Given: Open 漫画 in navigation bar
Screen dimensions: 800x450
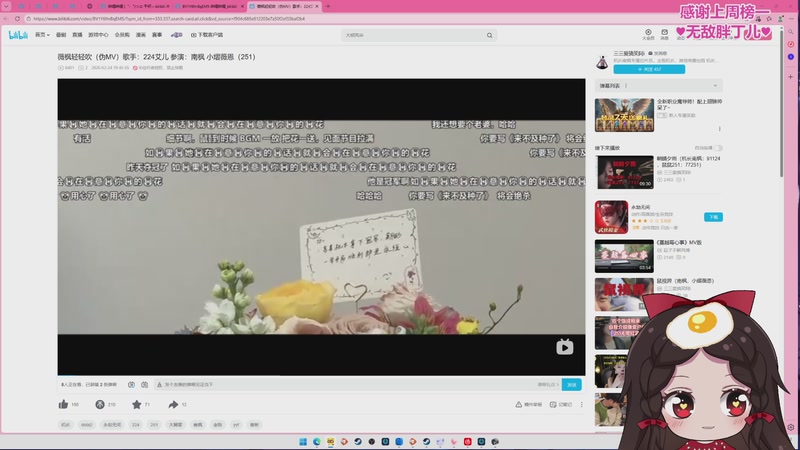Looking at the screenshot, I should [141, 35].
